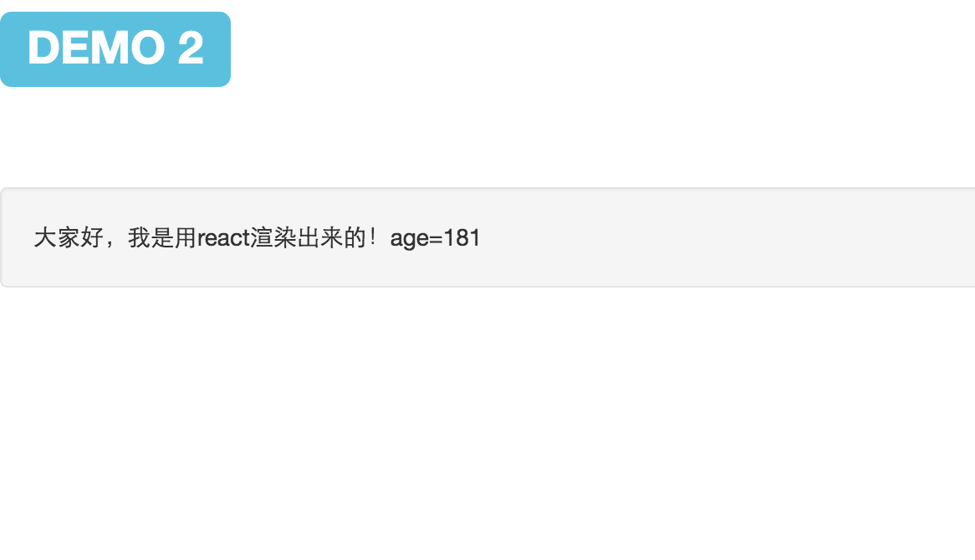Click the character 的 before the exclamation mark

355,238
